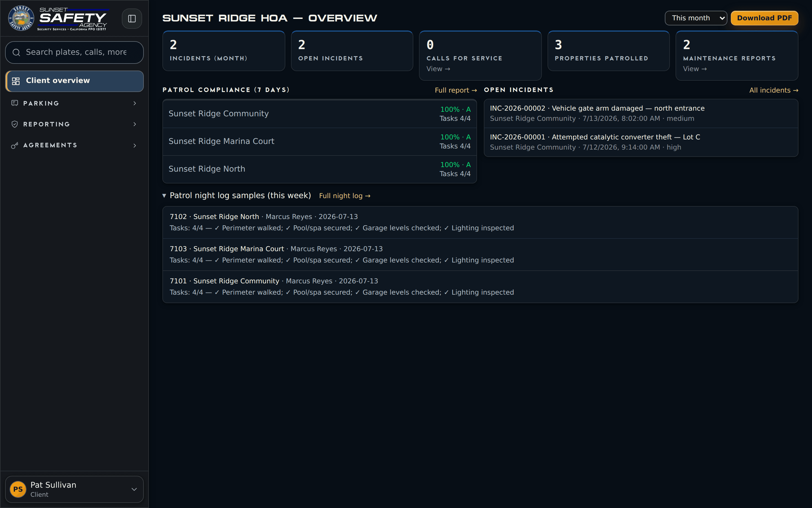This screenshot has height=508, width=812.
Task: Click the Client overview grid icon
Action: pos(16,81)
